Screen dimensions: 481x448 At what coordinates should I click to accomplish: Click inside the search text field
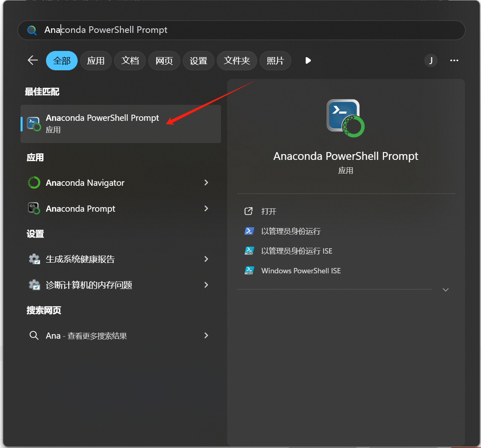[x=242, y=30]
